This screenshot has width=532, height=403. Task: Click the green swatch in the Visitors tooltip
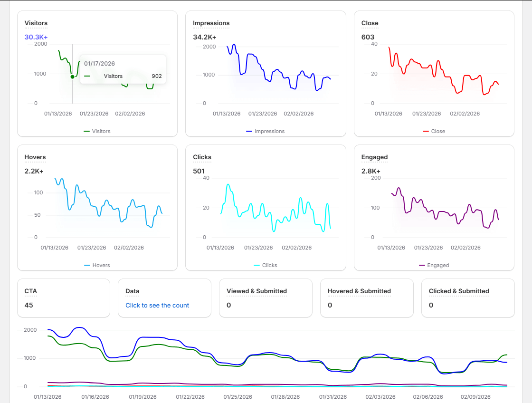coord(88,75)
